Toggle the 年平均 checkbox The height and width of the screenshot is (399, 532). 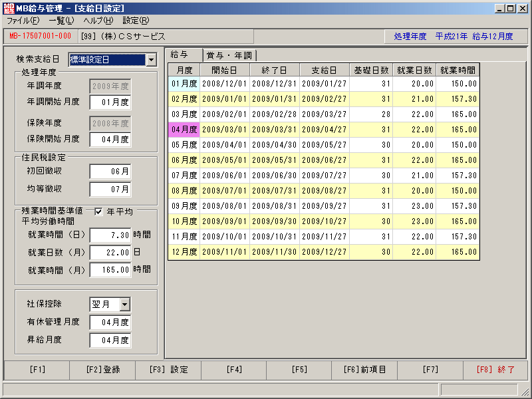(x=98, y=211)
